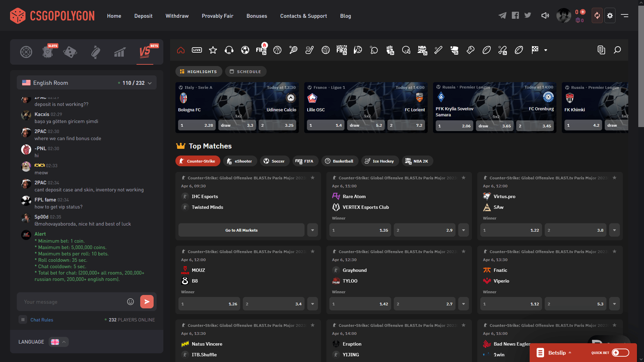Viewport: 644px width, 362px height.
Task: Open the sportsbook search magnifier
Action: coord(617,50)
